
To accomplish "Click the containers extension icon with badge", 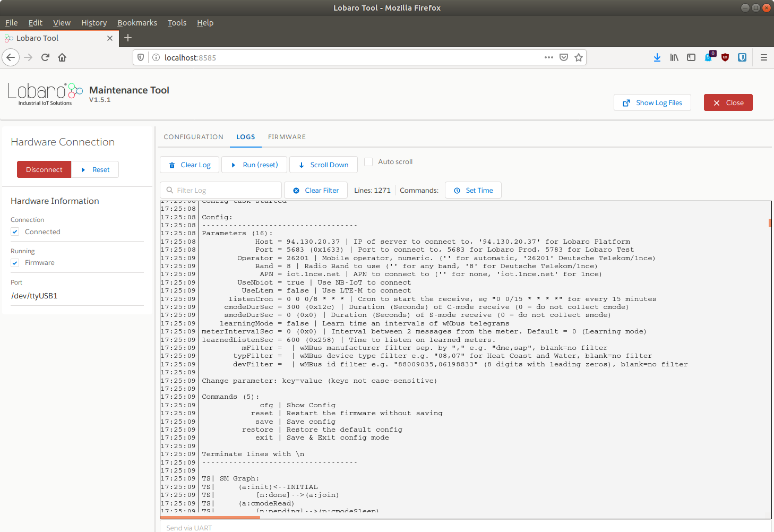I will 709,56.
